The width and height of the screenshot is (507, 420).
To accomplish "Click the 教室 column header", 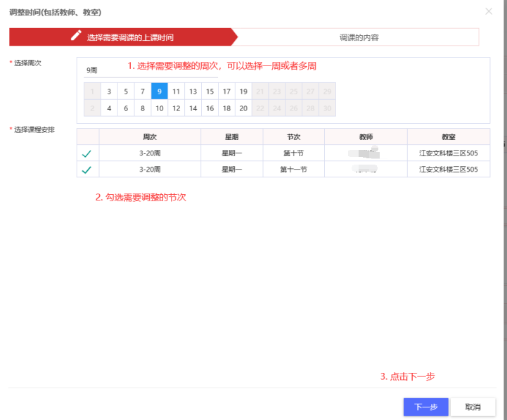I will 448,136.
